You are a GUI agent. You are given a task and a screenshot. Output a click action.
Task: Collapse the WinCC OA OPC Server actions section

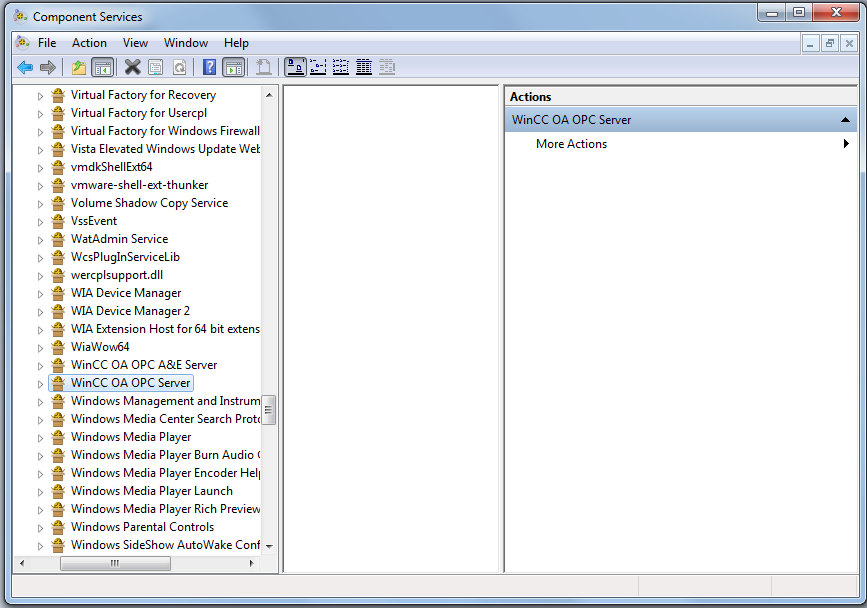845,120
